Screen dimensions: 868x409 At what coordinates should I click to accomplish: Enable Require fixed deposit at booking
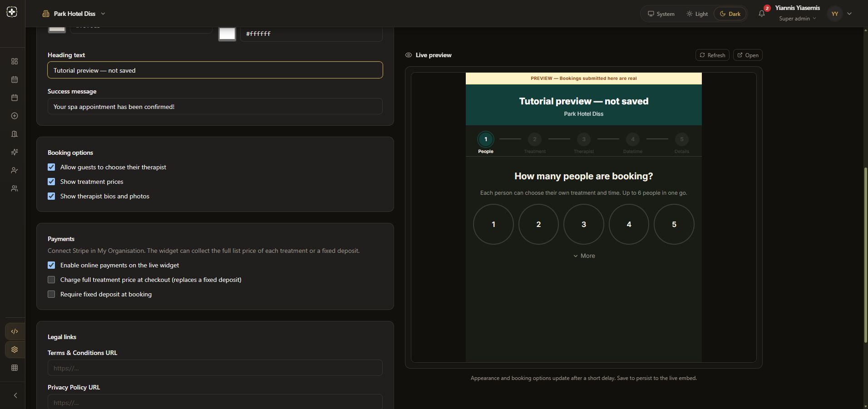pyautogui.click(x=51, y=294)
